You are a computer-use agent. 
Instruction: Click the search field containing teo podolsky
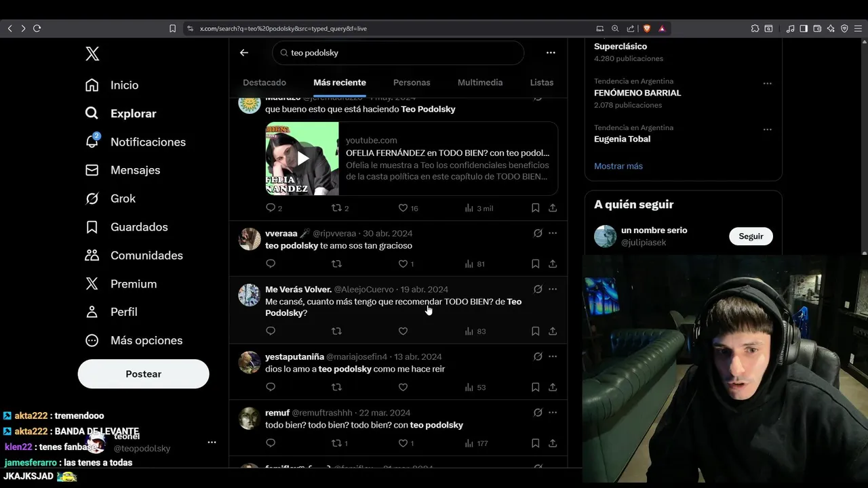[x=398, y=53]
